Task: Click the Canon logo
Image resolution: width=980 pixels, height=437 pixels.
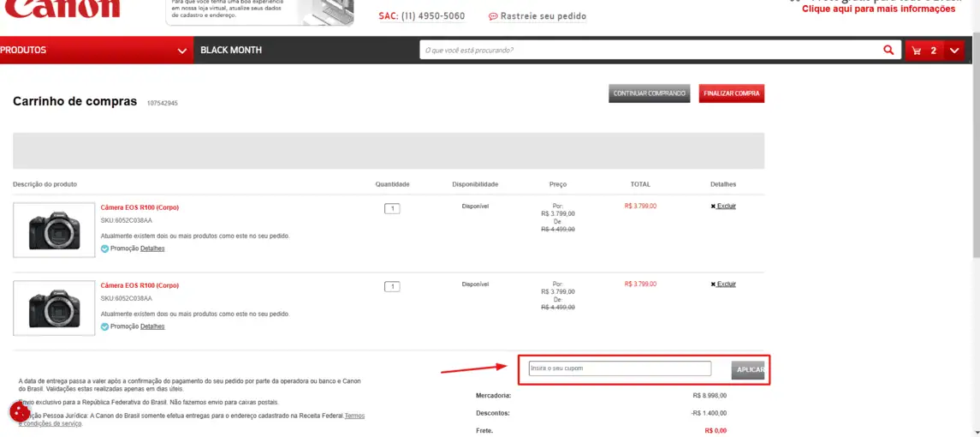Action: (x=62, y=9)
